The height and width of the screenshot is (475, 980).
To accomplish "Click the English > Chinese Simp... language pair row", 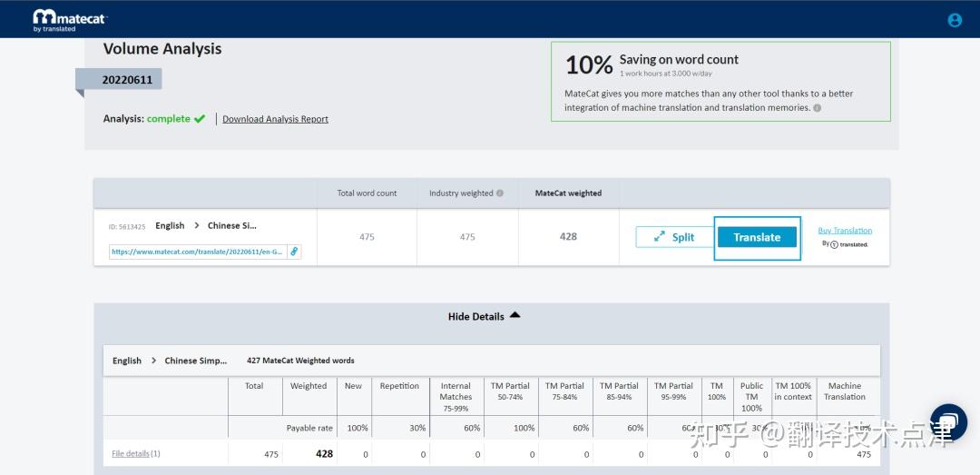I will pyautogui.click(x=171, y=361).
